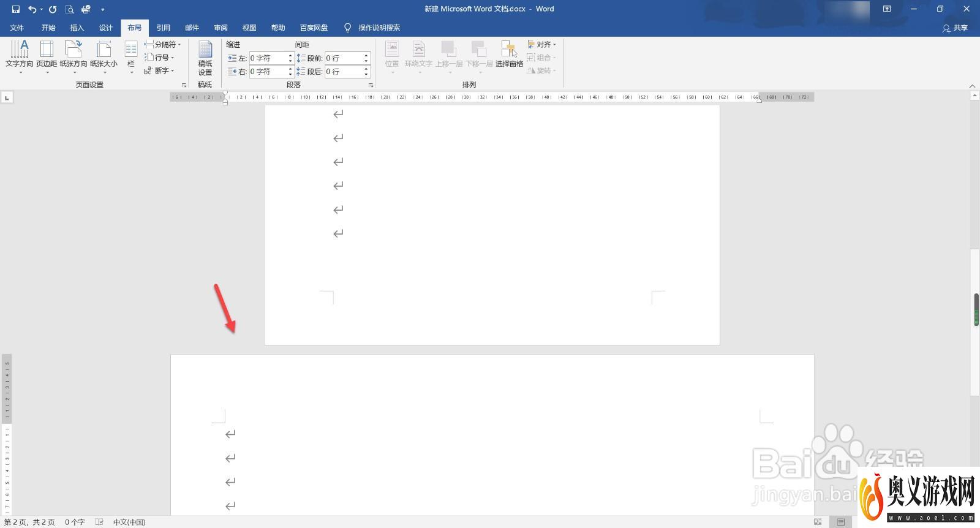This screenshot has height=528, width=980.
Task: Click the tab stop selector at ruler corner
Action: (7, 97)
